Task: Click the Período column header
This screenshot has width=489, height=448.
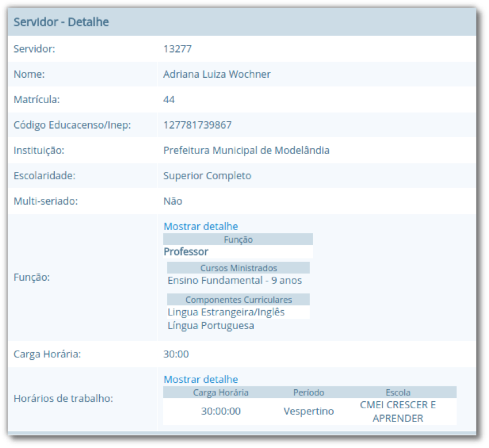Action: tap(309, 393)
